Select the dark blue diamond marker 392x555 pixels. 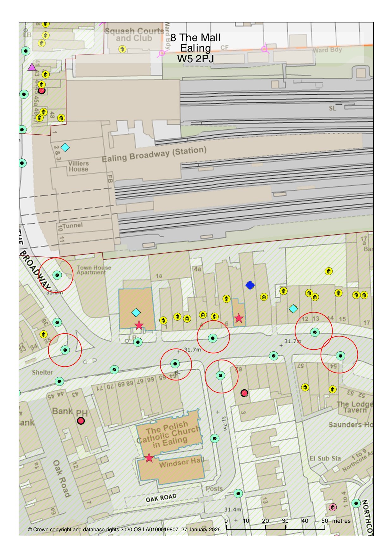pos(250,285)
